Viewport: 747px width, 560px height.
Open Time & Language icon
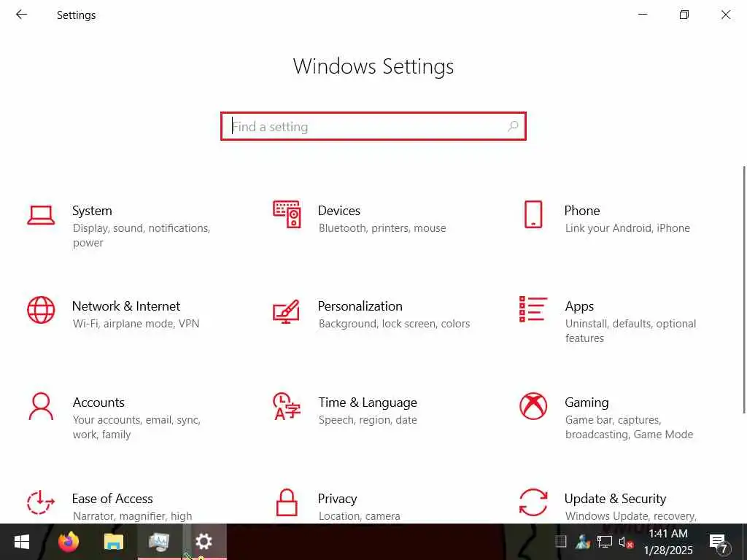(x=287, y=406)
